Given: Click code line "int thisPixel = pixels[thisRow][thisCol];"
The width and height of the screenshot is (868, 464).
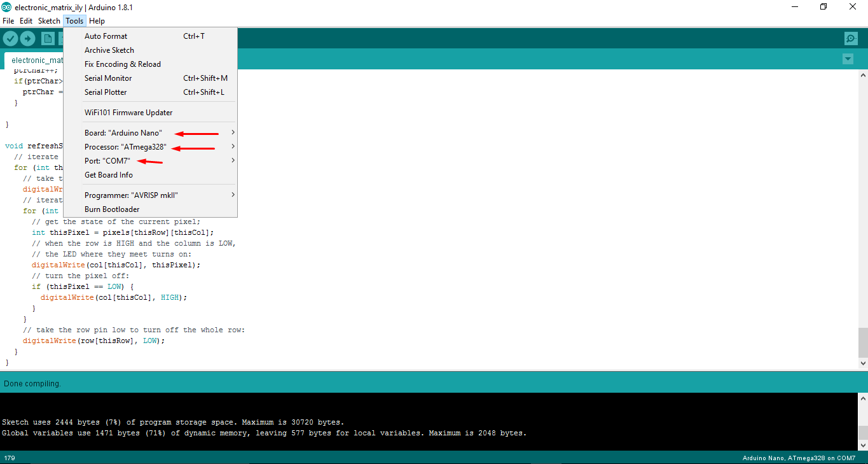Looking at the screenshot, I should point(123,232).
